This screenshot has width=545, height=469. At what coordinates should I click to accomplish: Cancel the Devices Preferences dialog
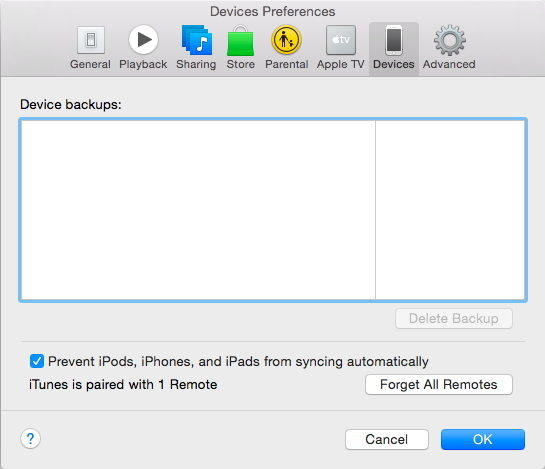(x=387, y=439)
